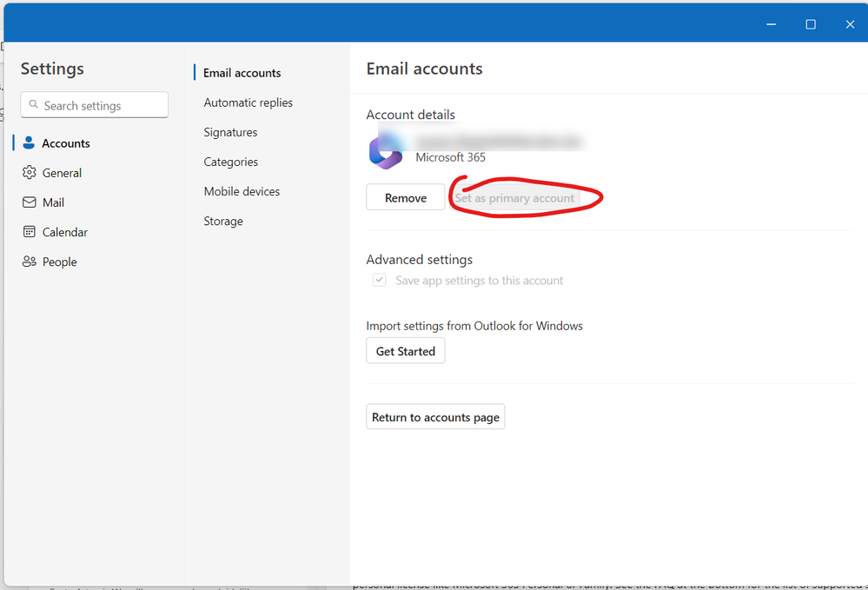868x590 pixels.
Task: Toggle Save app settings to this account
Action: tap(379, 280)
